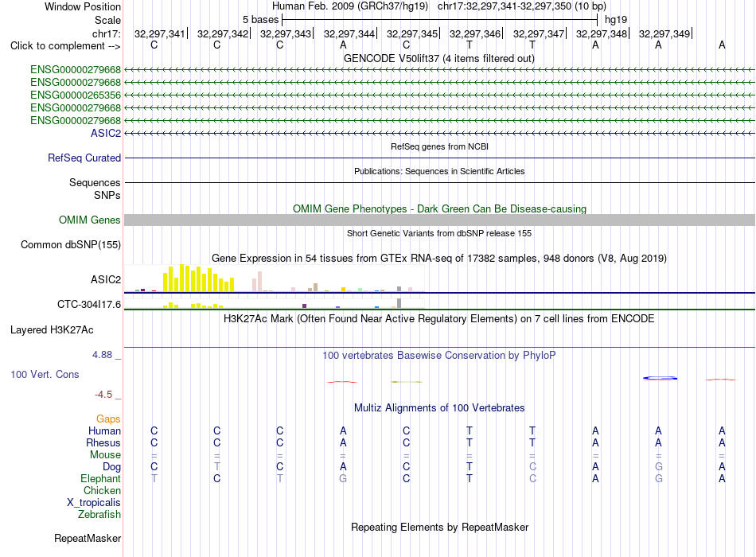Click the ASIC2 gene track label

coord(106,133)
